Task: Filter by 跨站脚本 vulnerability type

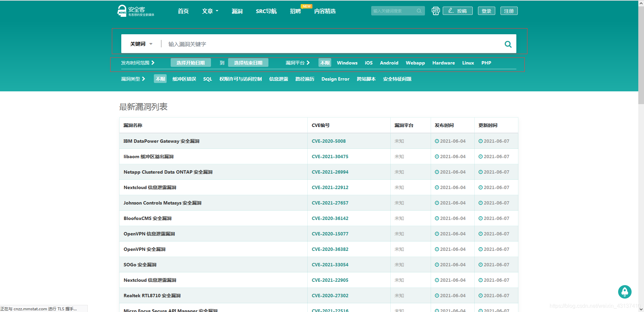Action: (x=366, y=79)
